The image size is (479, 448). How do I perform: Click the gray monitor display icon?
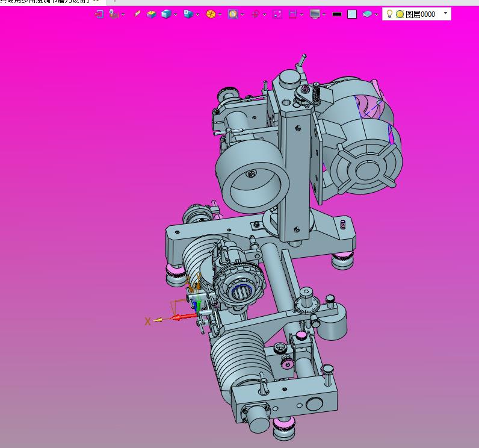click(x=315, y=14)
